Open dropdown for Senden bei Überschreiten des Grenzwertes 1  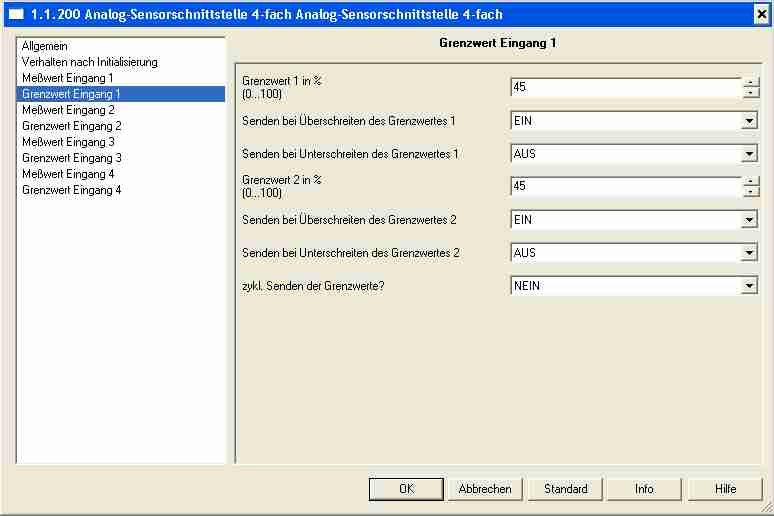(x=749, y=121)
